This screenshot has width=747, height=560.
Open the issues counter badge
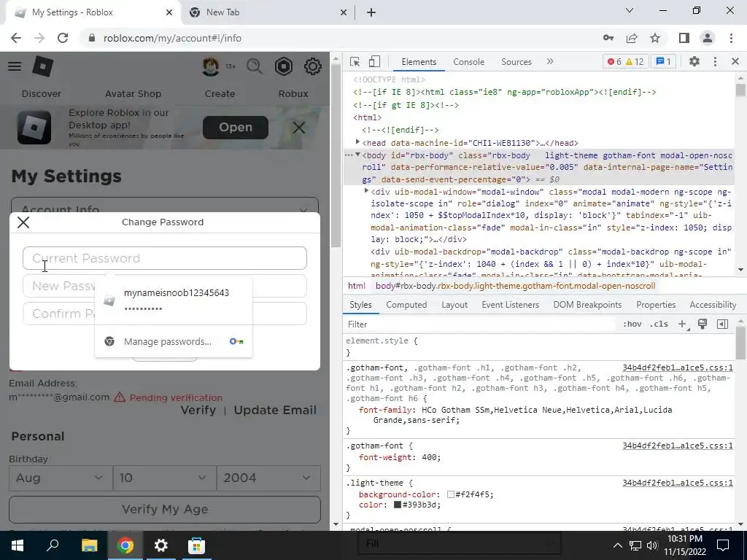coord(663,62)
